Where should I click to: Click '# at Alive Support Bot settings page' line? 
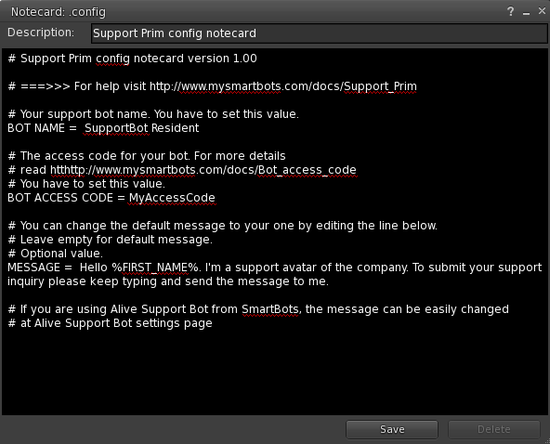110,323
